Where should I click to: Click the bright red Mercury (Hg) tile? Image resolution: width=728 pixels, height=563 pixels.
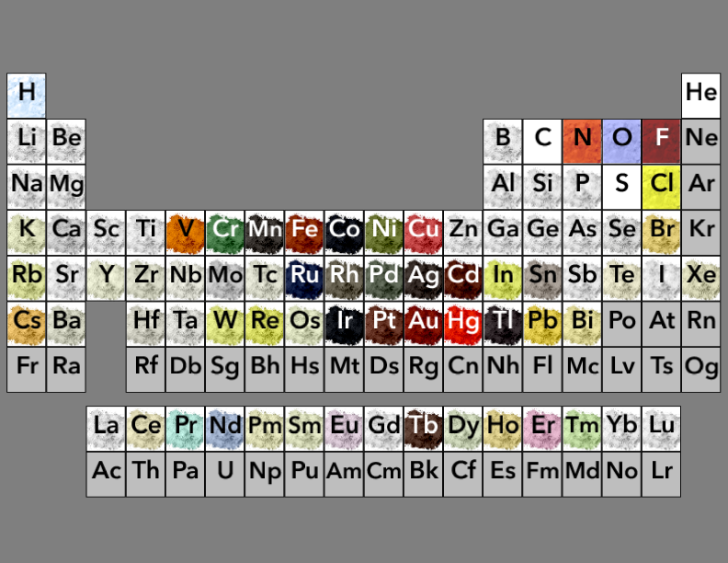[463, 322]
